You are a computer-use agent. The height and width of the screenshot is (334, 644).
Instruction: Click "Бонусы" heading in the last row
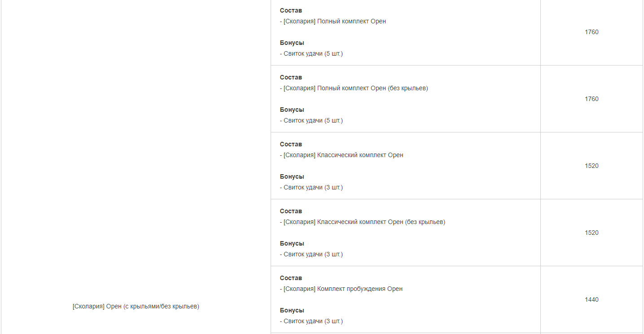[x=292, y=310]
